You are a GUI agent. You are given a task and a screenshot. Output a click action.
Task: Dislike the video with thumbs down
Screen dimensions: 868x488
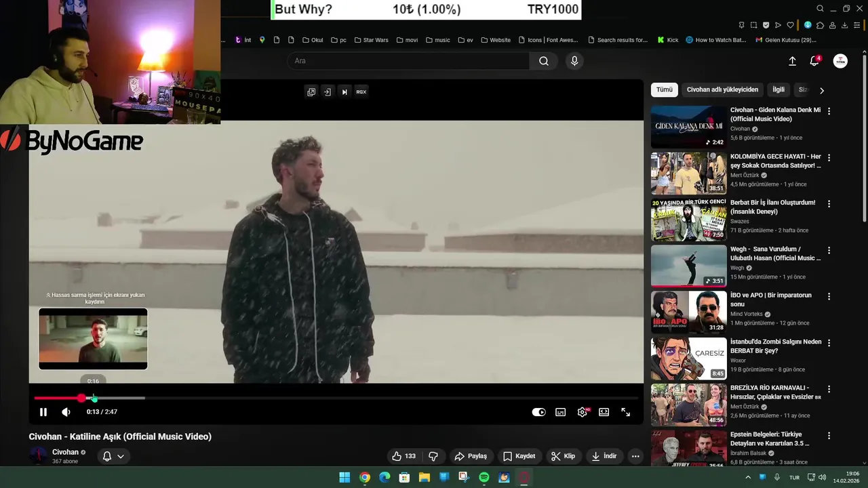433,456
